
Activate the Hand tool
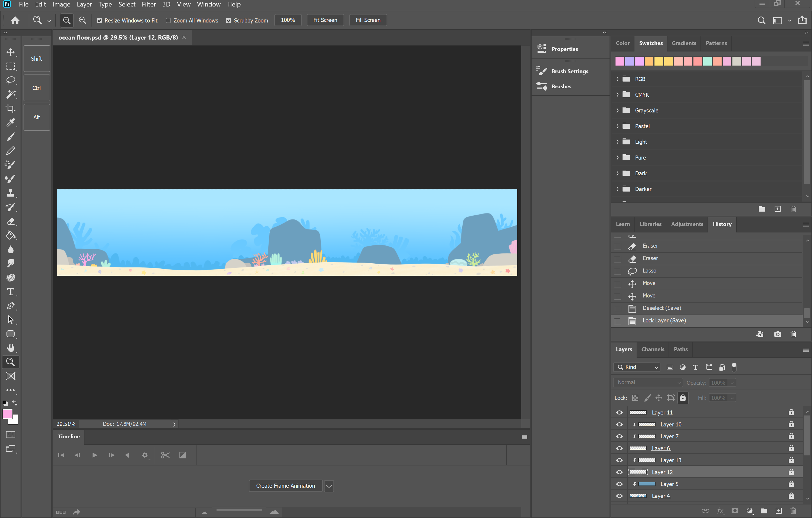tap(11, 348)
